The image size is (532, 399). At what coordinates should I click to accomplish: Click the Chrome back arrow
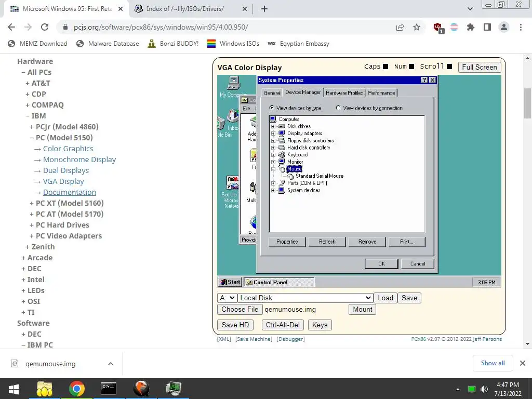11,27
